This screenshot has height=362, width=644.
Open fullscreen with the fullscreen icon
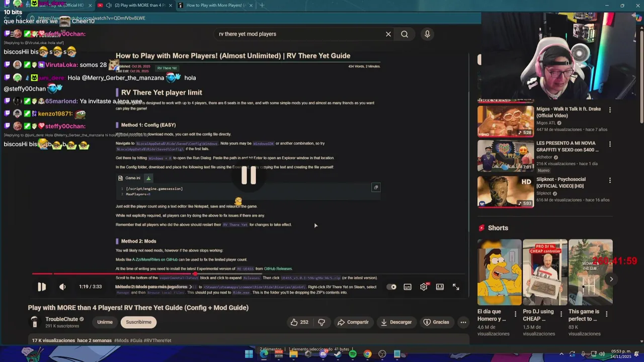click(x=456, y=287)
